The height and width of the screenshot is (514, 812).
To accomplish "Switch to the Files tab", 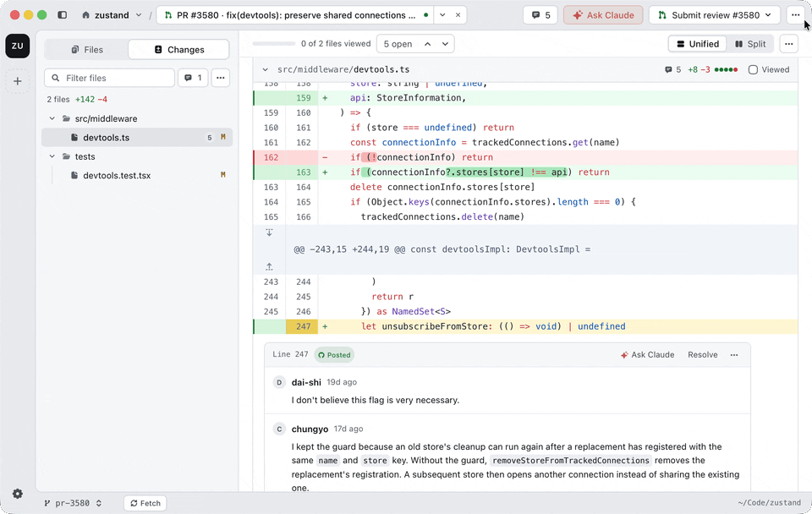I will (87, 50).
